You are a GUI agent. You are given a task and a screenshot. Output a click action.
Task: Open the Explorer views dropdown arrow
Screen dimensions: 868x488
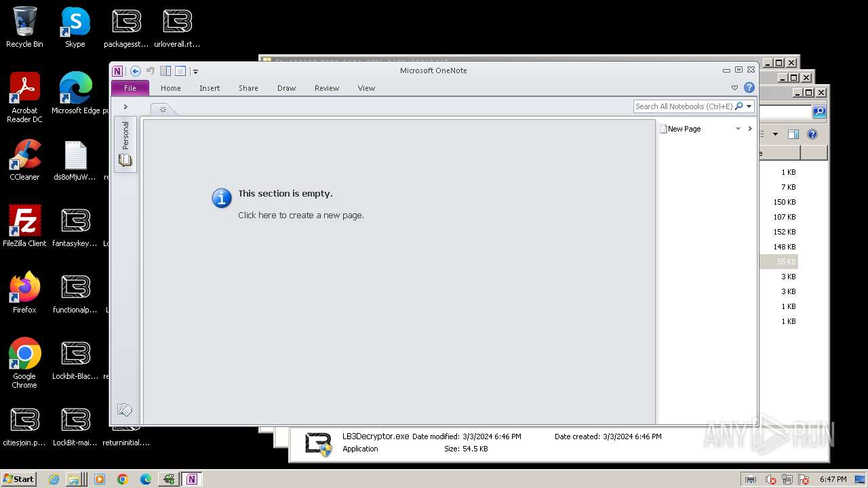[775, 134]
